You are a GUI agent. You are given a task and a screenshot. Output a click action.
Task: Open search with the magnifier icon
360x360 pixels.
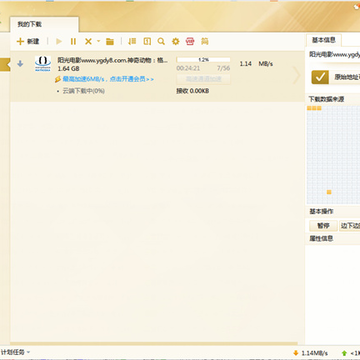[x=161, y=41]
